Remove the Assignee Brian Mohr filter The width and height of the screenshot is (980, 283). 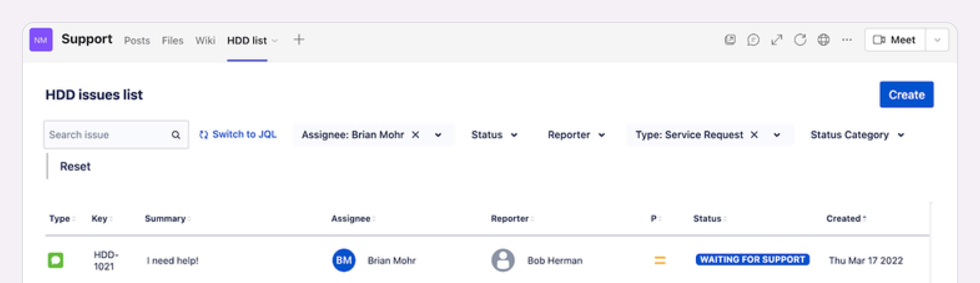416,135
